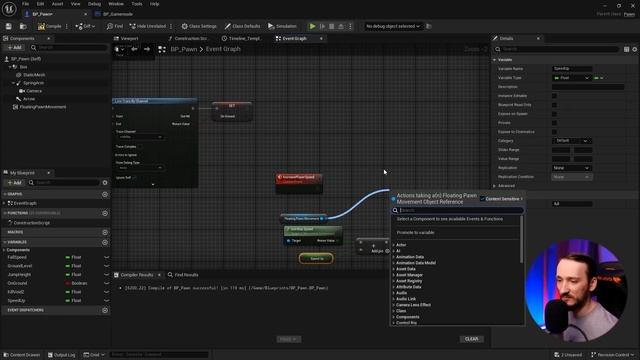The image size is (640, 360).
Task: Open the Tools menu
Action: 137,4
